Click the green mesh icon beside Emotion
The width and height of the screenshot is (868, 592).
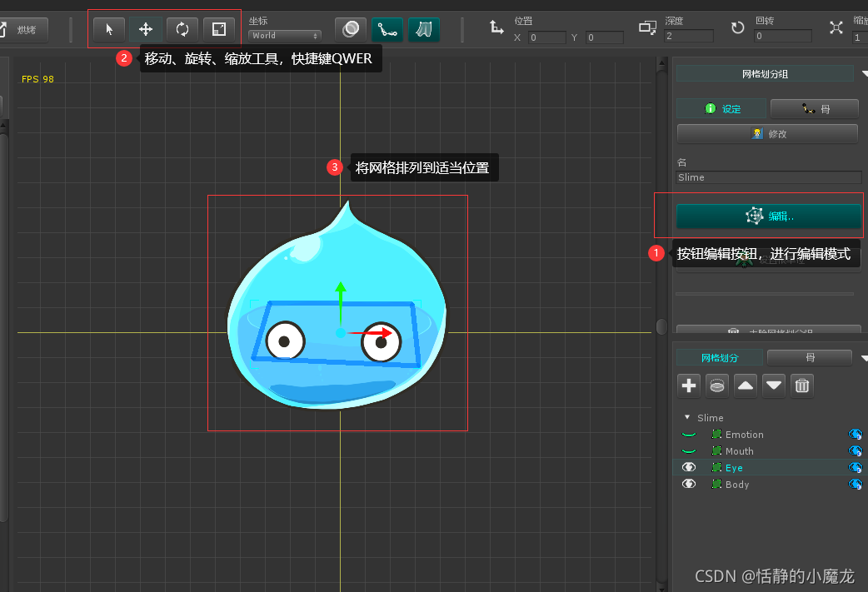(x=716, y=434)
